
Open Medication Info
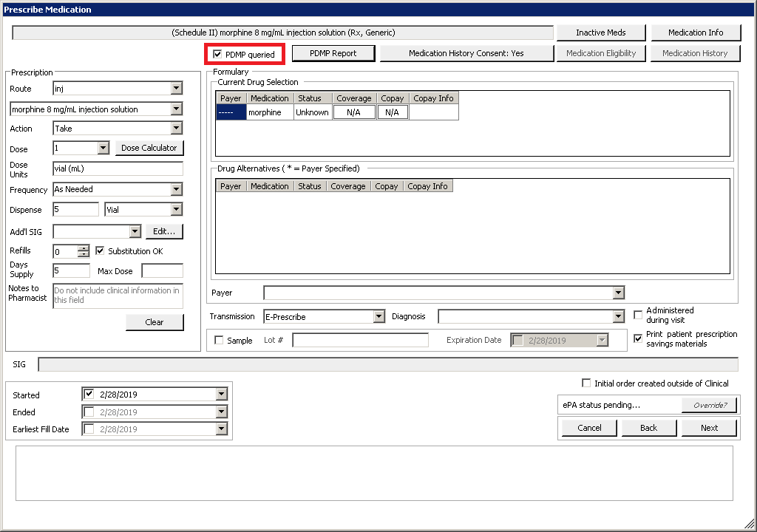(696, 33)
